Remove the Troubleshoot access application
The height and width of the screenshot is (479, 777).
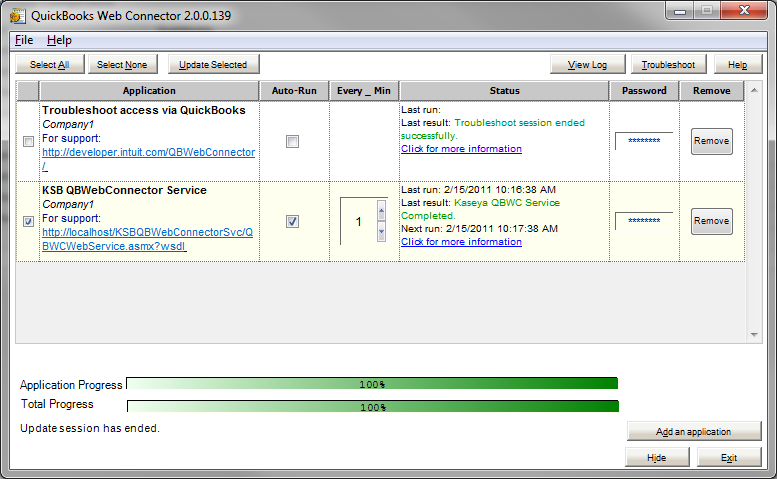coord(711,141)
